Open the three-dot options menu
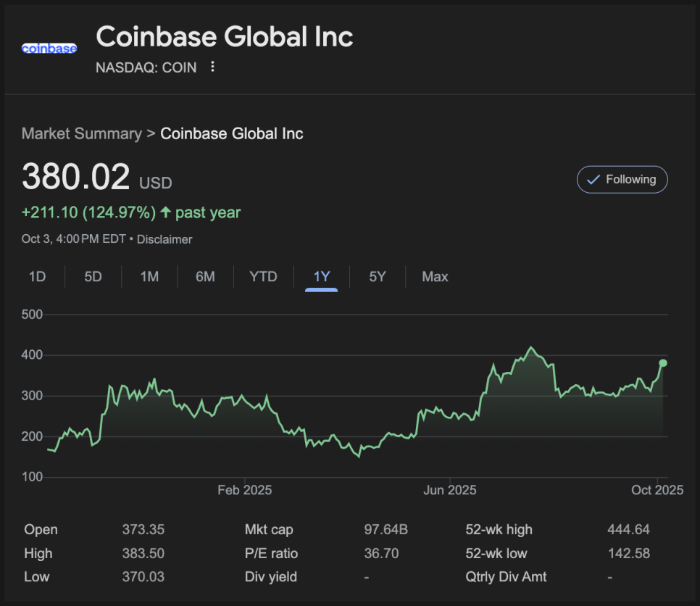 click(212, 67)
